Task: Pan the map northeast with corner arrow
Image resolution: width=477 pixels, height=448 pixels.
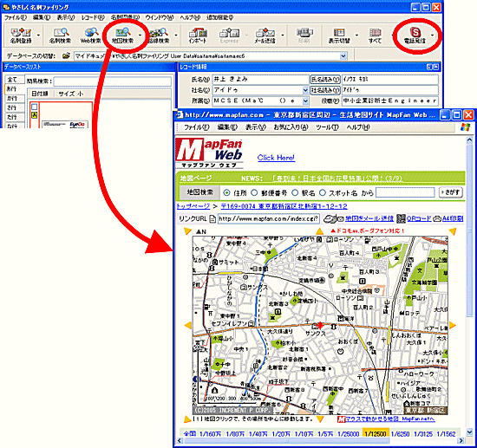Action: (x=453, y=231)
